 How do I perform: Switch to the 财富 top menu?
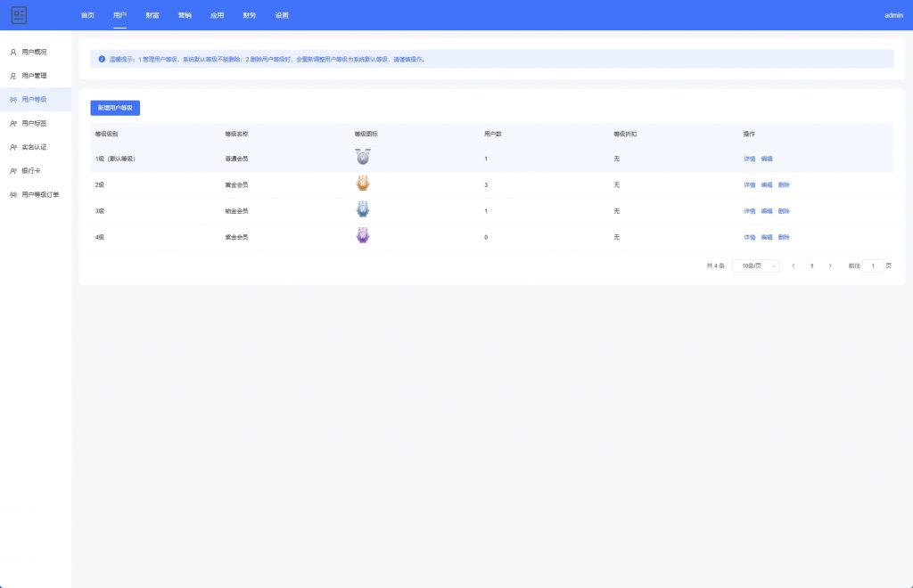pos(152,15)
